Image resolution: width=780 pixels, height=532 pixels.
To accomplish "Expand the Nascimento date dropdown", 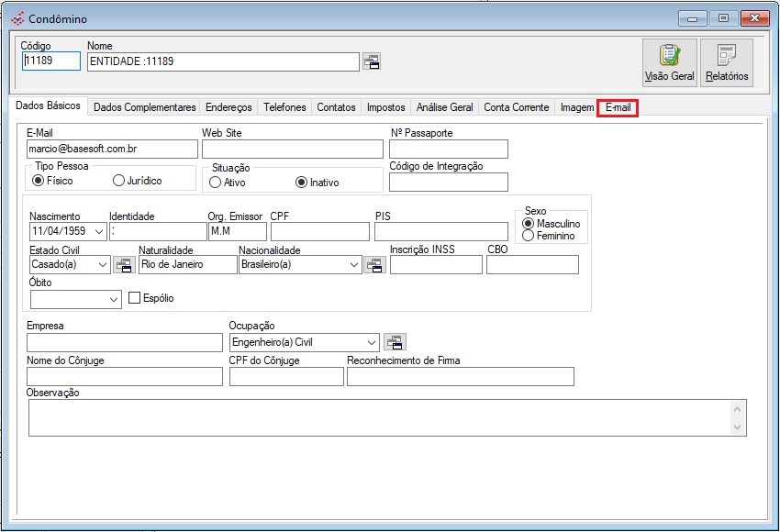I will [x=98, y=231].
